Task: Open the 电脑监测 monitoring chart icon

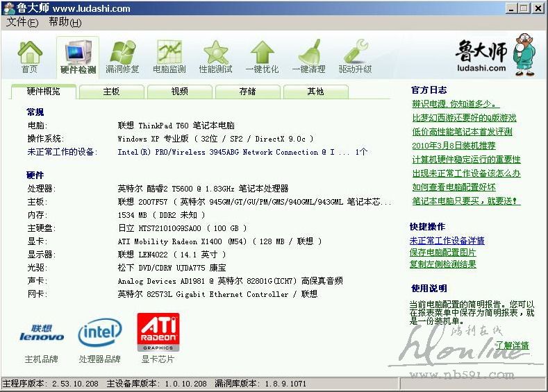Action: tap(169, 57)
